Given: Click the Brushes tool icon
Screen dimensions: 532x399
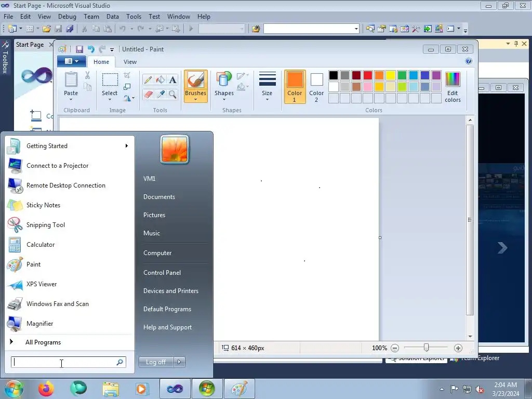Looking at the screenshot, I should [196, 80].
